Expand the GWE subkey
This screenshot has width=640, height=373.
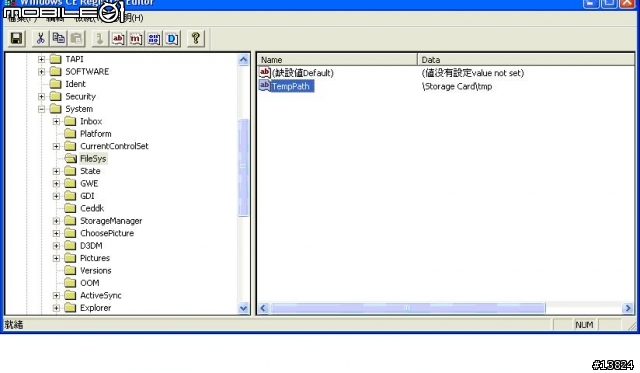coord(56,184)
